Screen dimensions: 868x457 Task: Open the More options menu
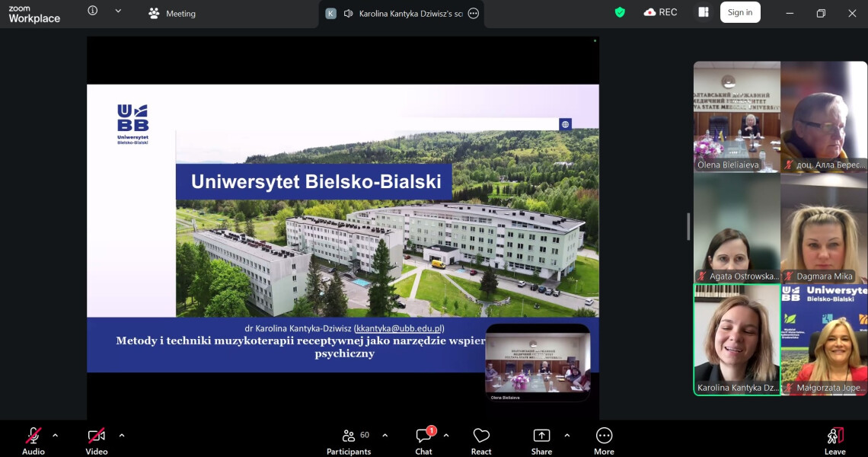click(604, 441)
